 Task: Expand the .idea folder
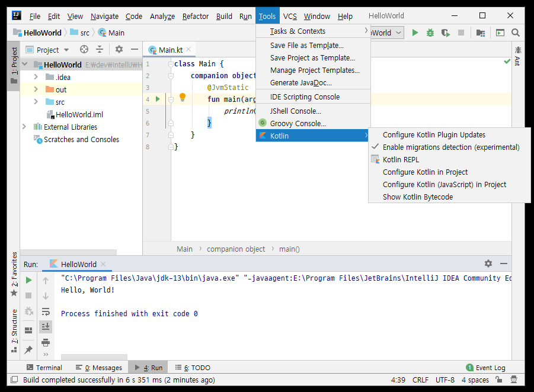tap(36, 77)
